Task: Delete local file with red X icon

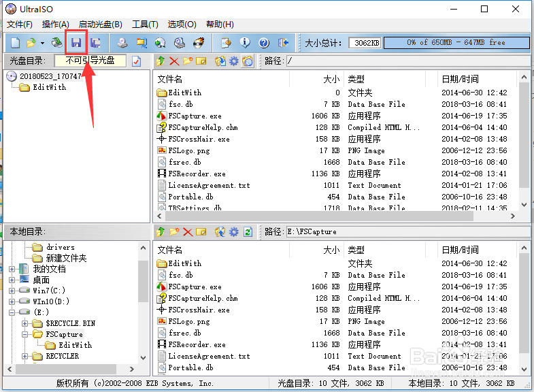Action: pyautogui.click(x=188, y=232)
